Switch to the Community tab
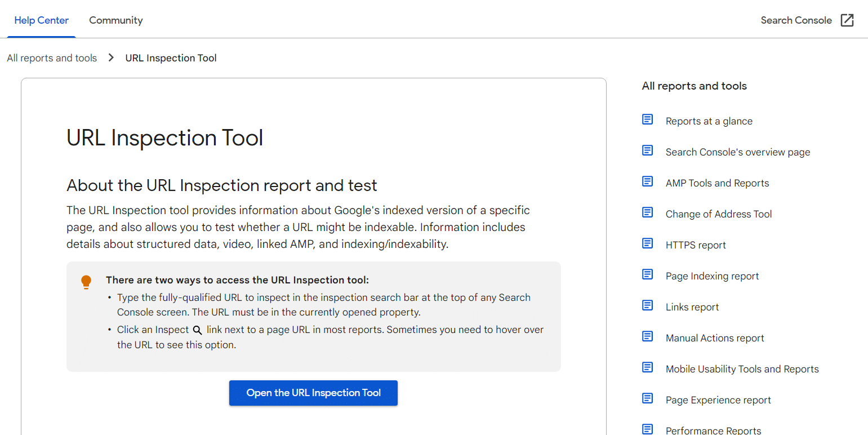 [x=116, y=20]
